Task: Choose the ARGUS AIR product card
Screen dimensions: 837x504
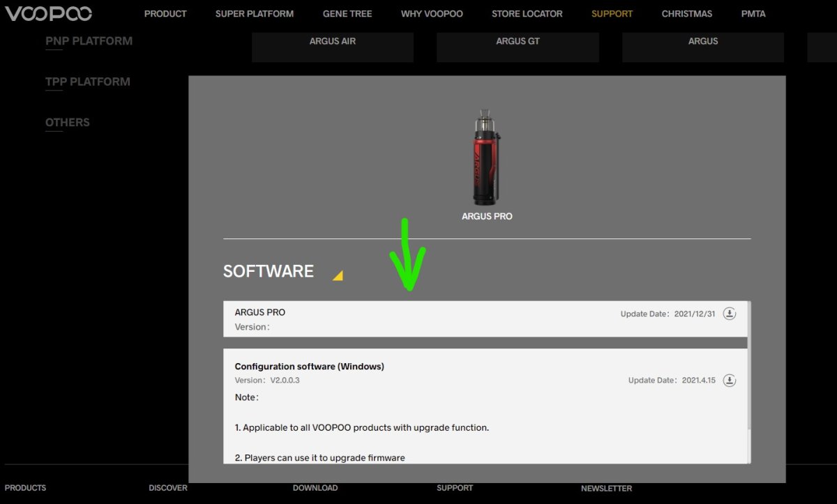Action: tap(333, 46)
